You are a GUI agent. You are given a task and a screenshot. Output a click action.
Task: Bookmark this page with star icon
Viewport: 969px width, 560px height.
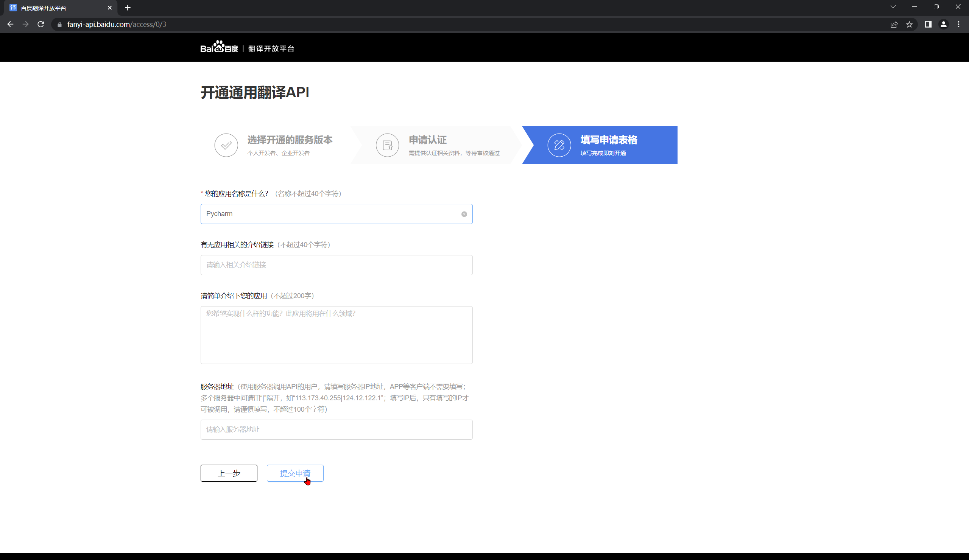click(x=909, y=24)
